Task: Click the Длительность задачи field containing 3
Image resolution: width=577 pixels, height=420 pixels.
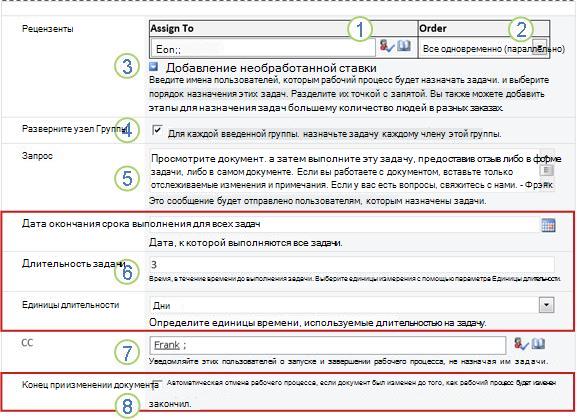Action: [352, 264]
